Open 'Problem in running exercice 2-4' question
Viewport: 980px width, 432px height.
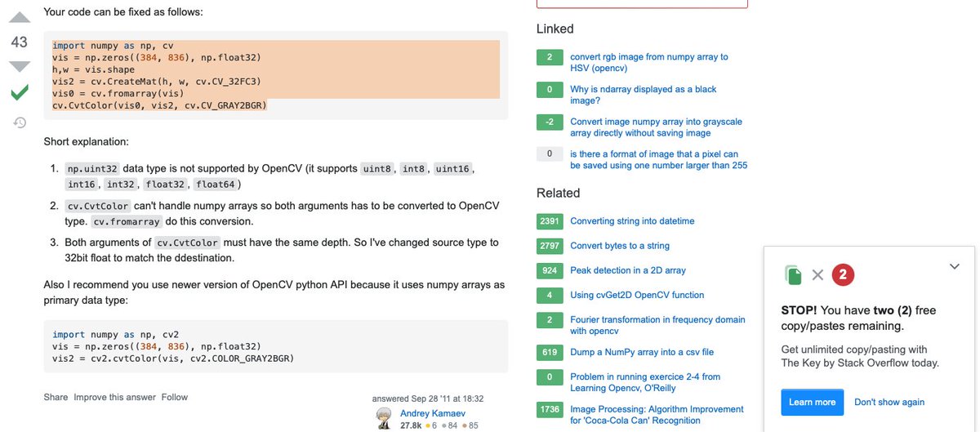pos(645,382)
